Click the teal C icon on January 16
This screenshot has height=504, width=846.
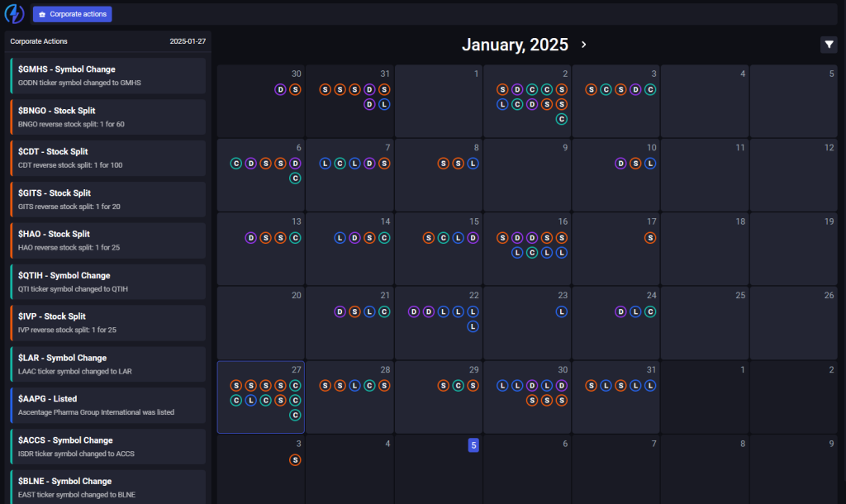click(x=532, y=253)
